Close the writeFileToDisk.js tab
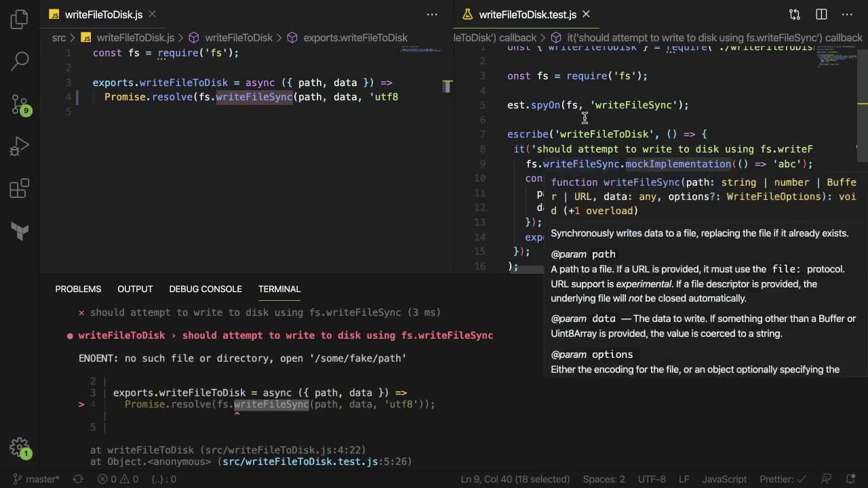 pos(153,14)
